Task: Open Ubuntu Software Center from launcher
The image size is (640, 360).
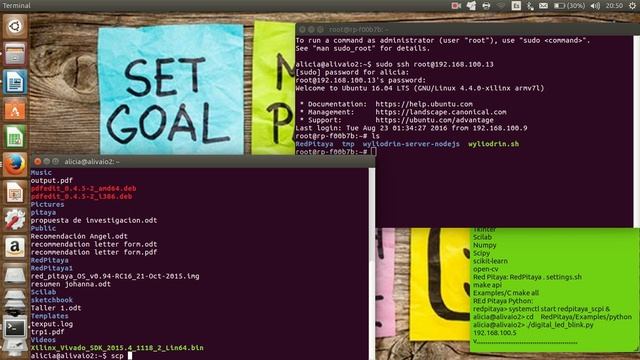Action: point(15,110)
